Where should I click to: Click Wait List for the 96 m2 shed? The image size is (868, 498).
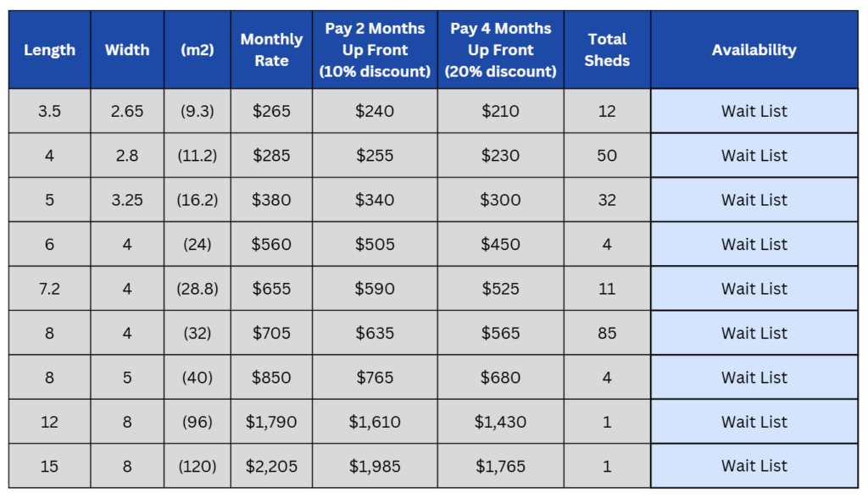(754, 422)
